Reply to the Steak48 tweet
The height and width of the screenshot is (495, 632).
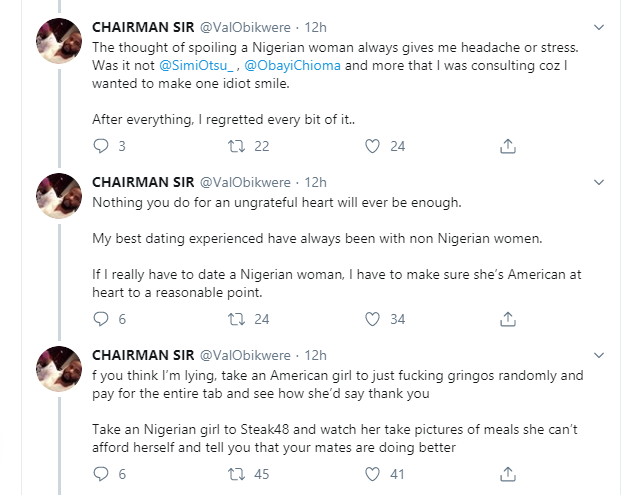click(100, 473)
